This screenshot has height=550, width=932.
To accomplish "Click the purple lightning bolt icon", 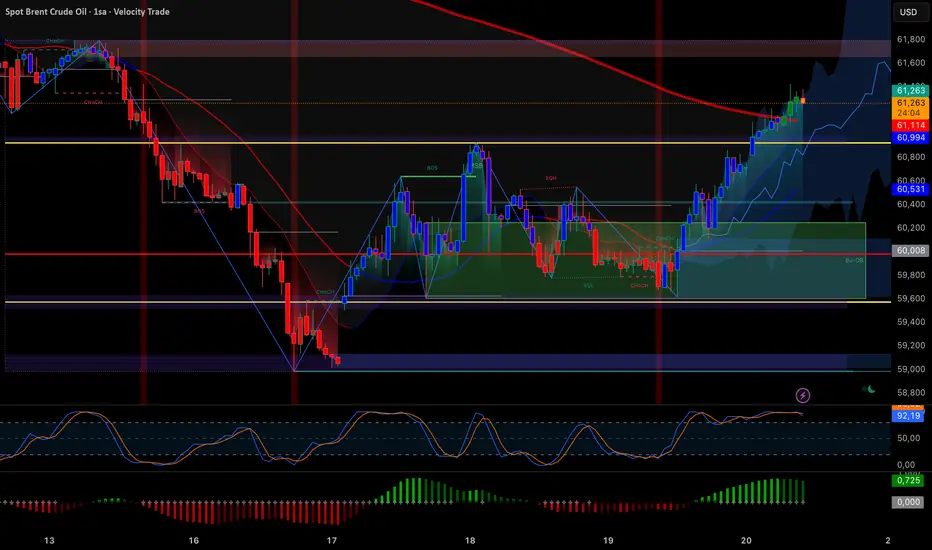I will click(x=802, y=395).
